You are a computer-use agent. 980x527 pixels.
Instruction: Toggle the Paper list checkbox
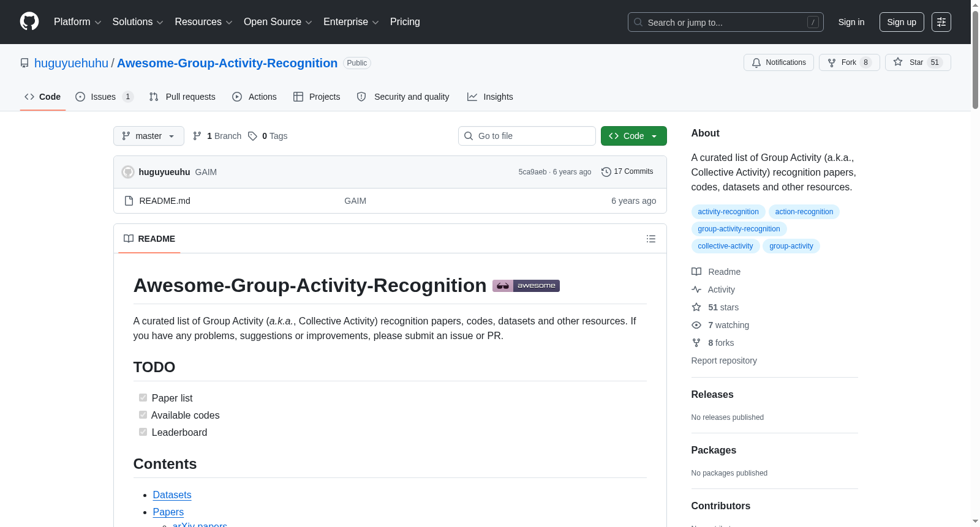(x=143, y=397)
